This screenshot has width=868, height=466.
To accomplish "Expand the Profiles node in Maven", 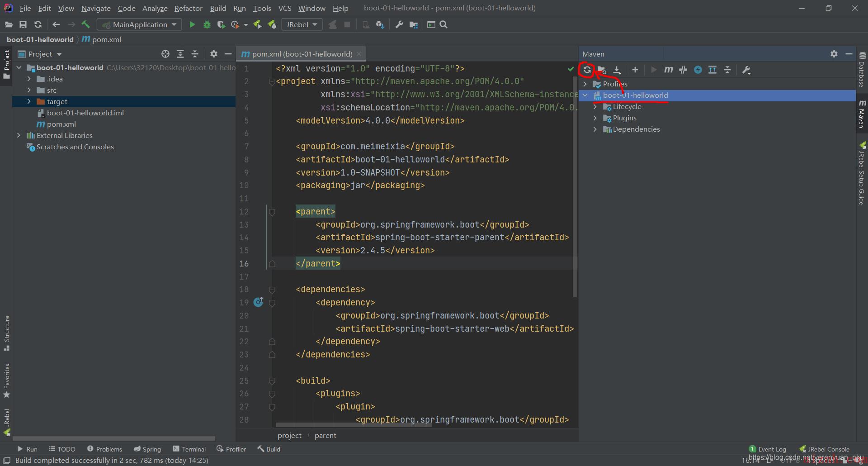I will click(x=585, y=84).
